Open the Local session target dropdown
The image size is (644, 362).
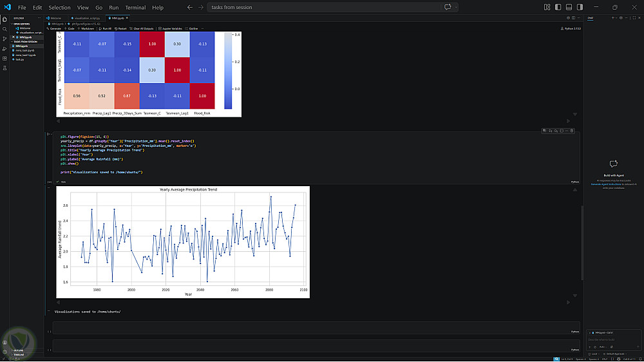594,354
